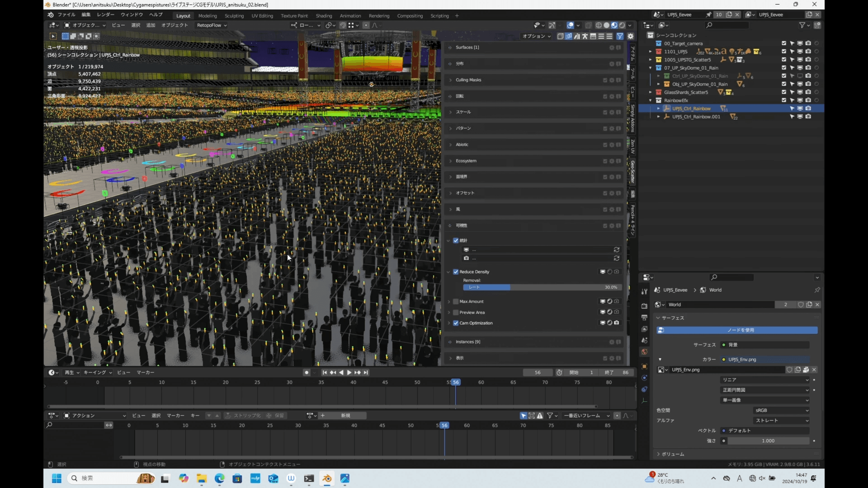
Task: Click the 新規 action button
Action: coord(346,416)
